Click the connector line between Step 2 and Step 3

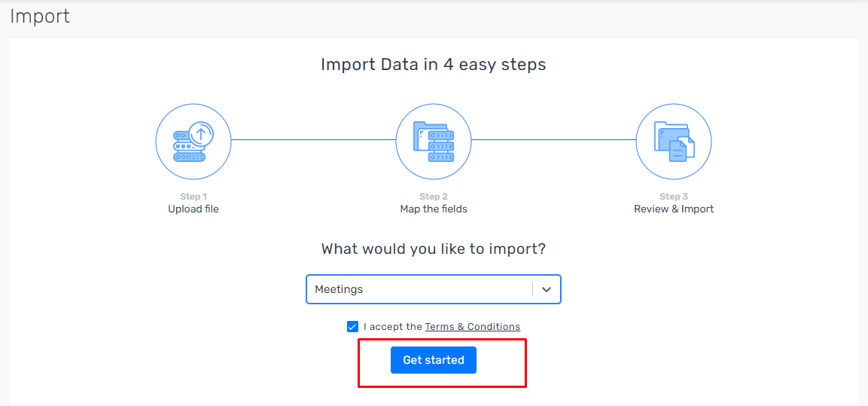[x=553, y=139]
